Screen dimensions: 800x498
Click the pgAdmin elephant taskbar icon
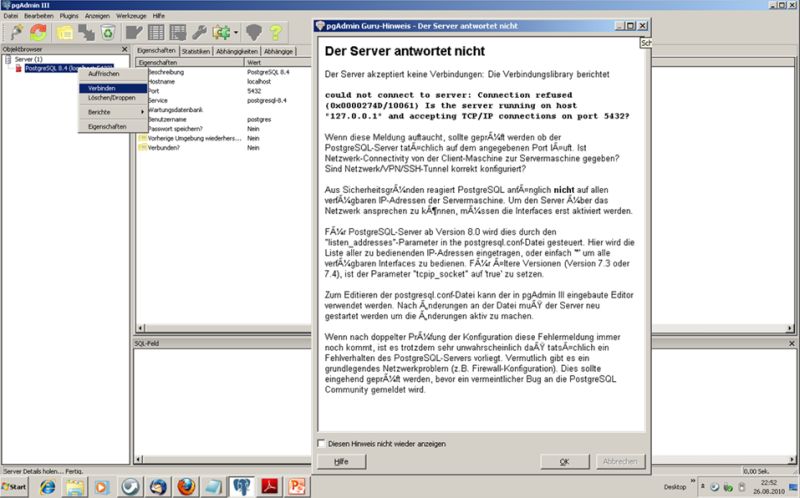[x=241, y=487]
